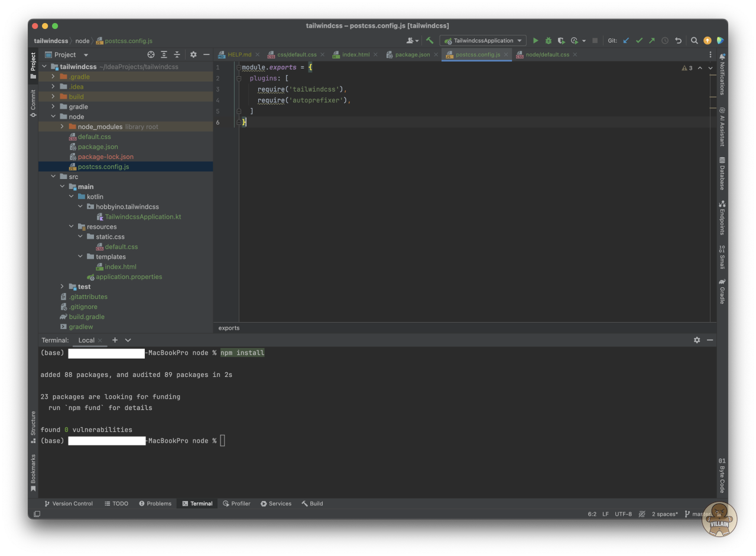Switch to the package.json editor tab
Image resolution: width=756 pixels, height=556 pixels.
click(412, 54)
